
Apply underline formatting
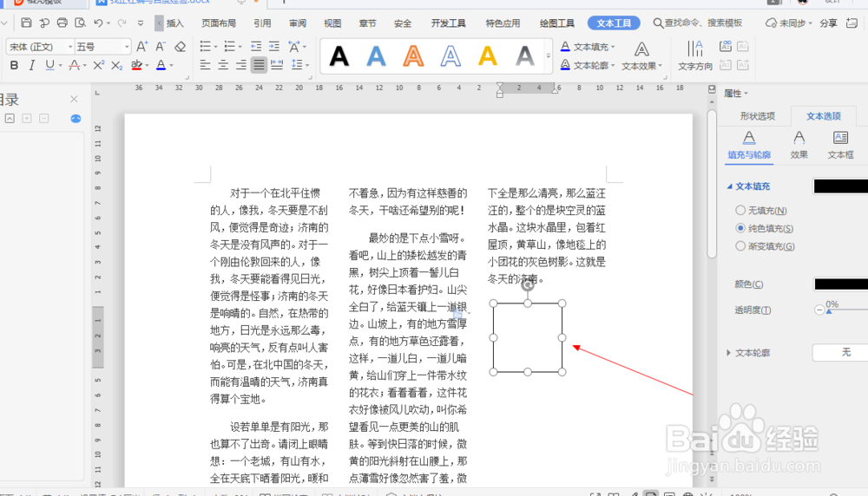point(49,65)
